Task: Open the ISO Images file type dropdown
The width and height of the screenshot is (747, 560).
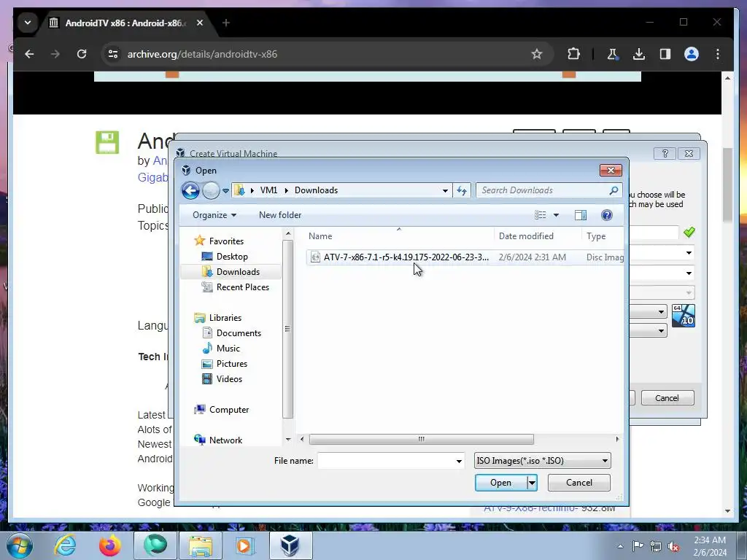Action: (543, 461)
